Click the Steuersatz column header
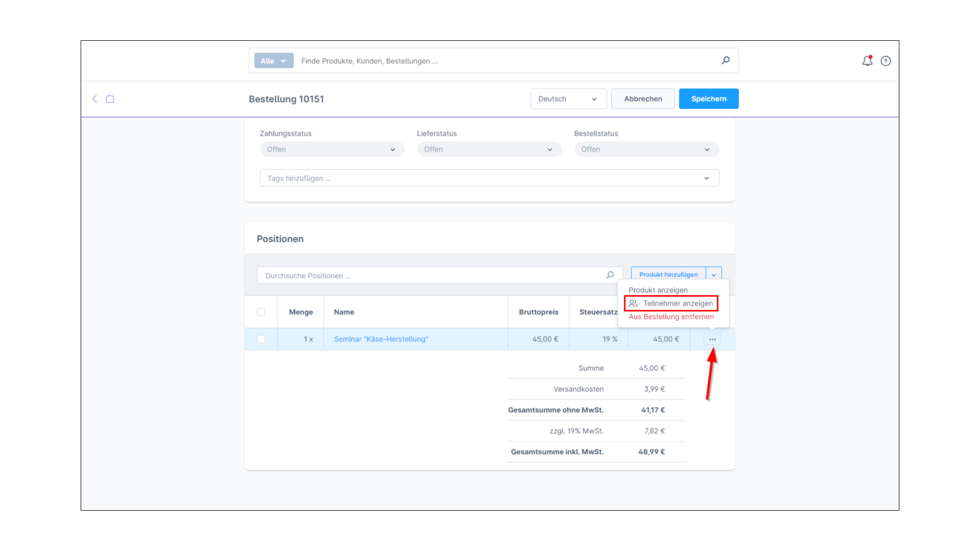The width and height of the screenshot is (980, 551). 598,312
